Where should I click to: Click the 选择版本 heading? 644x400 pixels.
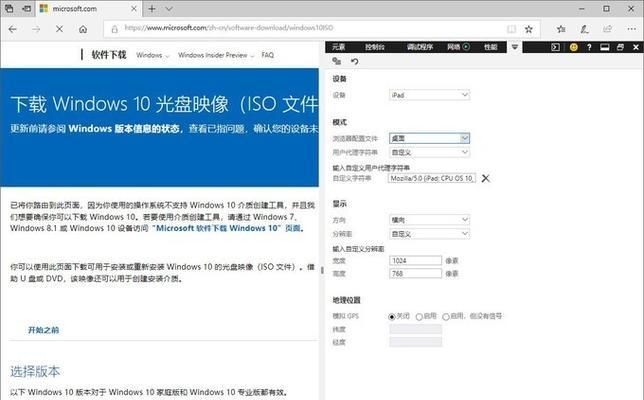(x=35, y=372)
